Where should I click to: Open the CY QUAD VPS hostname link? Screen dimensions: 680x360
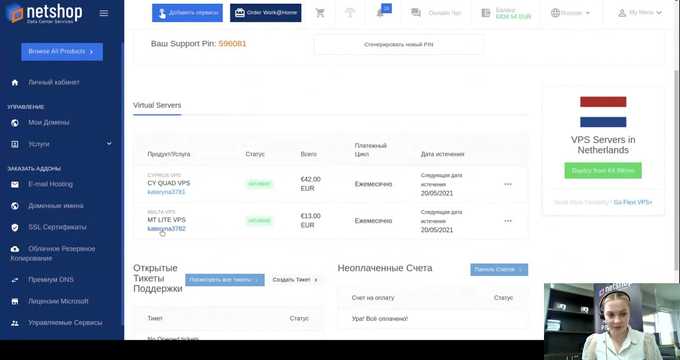(166, 192)
